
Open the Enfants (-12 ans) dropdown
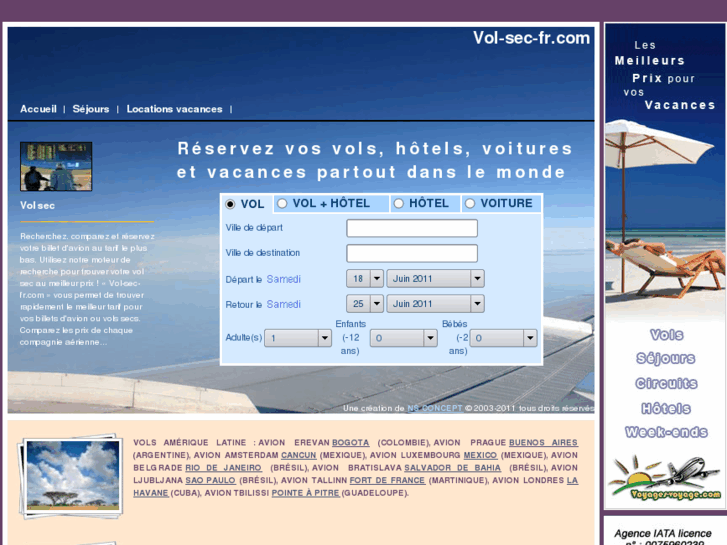403,338
